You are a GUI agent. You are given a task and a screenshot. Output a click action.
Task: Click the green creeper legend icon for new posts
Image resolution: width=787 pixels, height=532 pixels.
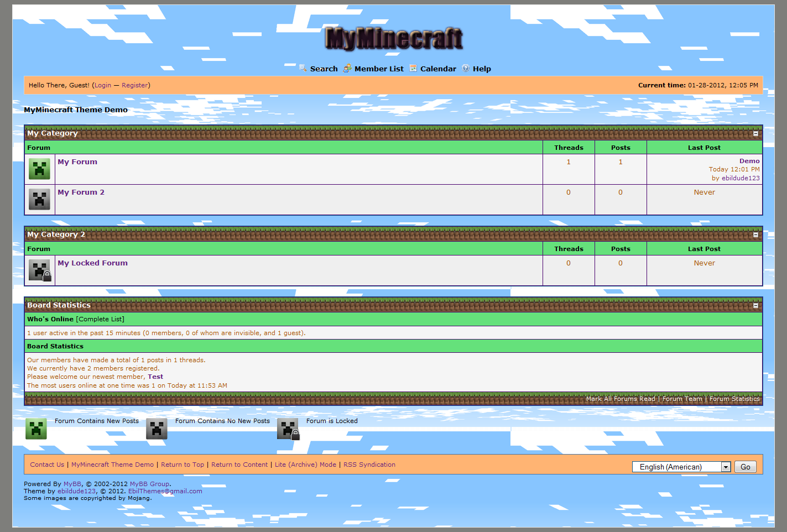click(x=36, y=429)
